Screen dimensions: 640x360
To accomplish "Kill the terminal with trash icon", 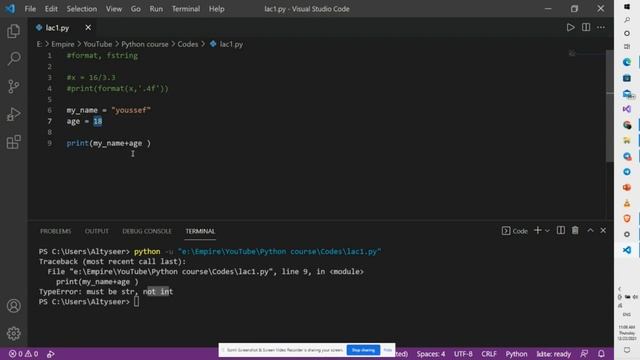I will [x=575, y=231].
